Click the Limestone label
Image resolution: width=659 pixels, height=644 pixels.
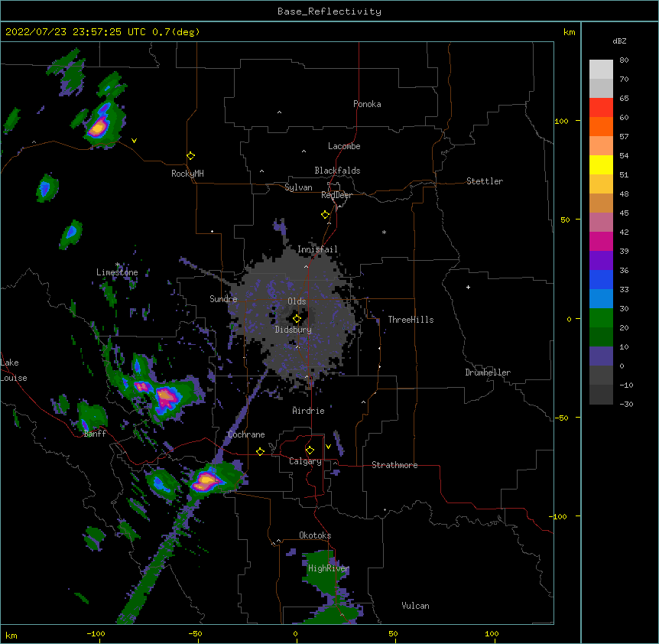[117, 272]
